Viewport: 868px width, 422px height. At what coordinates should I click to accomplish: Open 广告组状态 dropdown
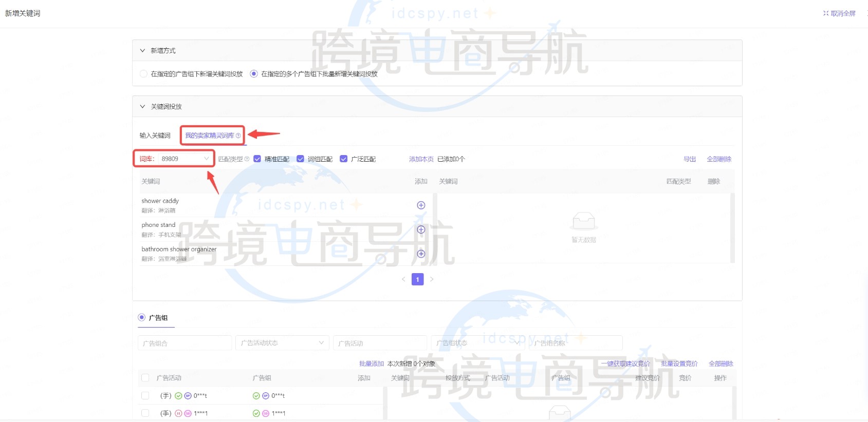477,343
